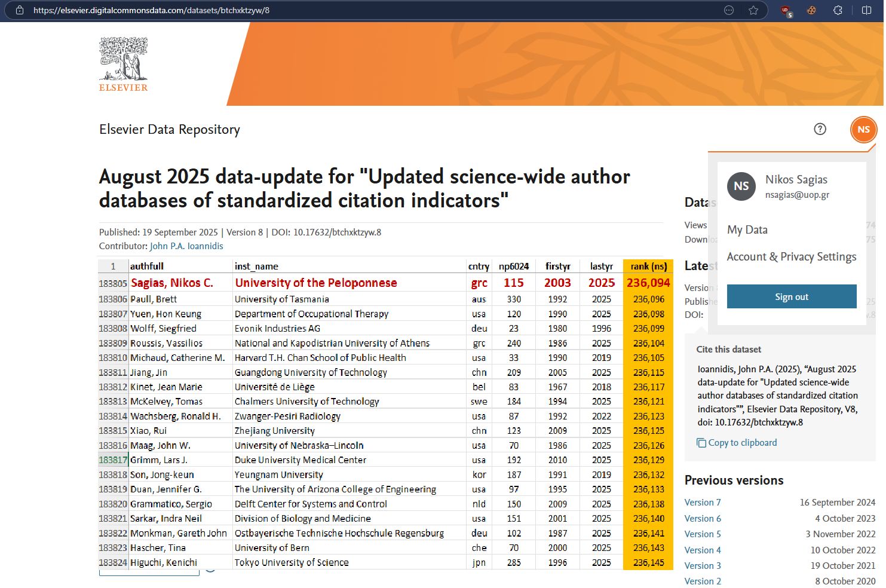
Task: Copy the dataset citation to clipboard
Action: 737,443
